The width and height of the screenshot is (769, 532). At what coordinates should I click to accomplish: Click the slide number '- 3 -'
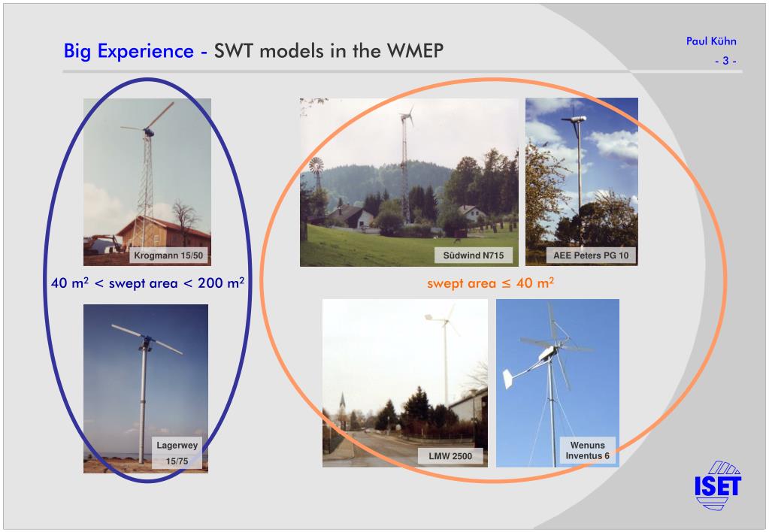click(x=725, y=61)
